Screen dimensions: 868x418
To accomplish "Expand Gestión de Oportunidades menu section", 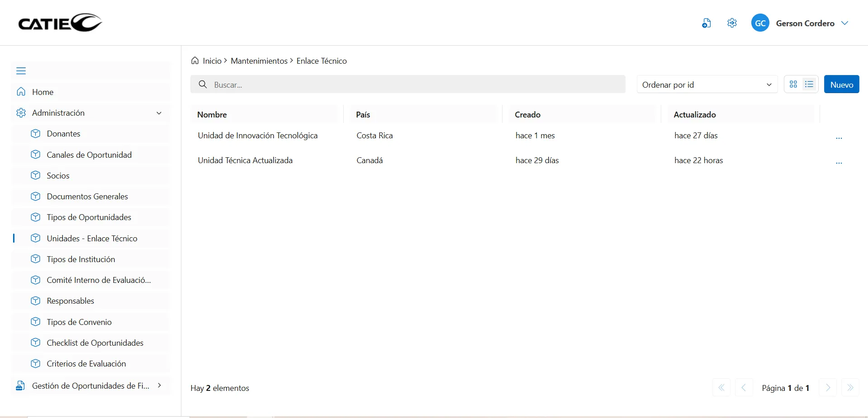I will 159,385.
